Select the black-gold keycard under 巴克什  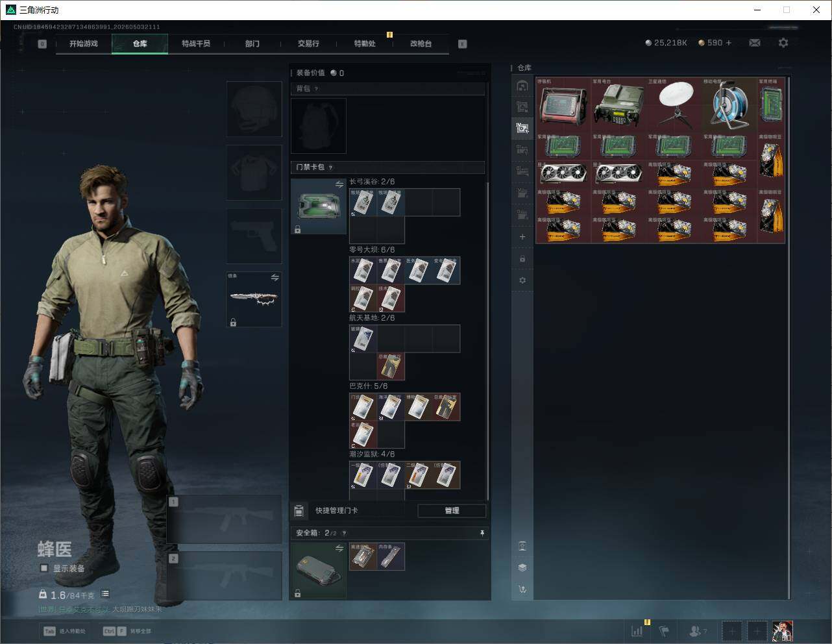(447, 407)
